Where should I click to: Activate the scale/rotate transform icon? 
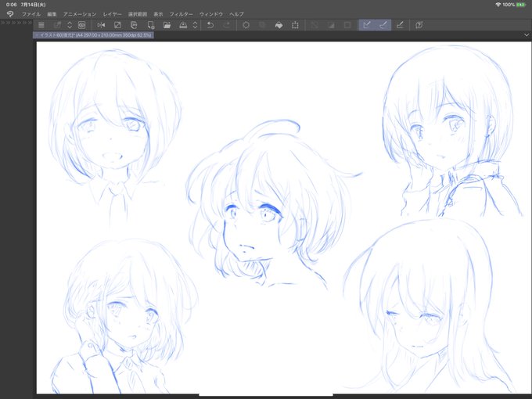295,25
